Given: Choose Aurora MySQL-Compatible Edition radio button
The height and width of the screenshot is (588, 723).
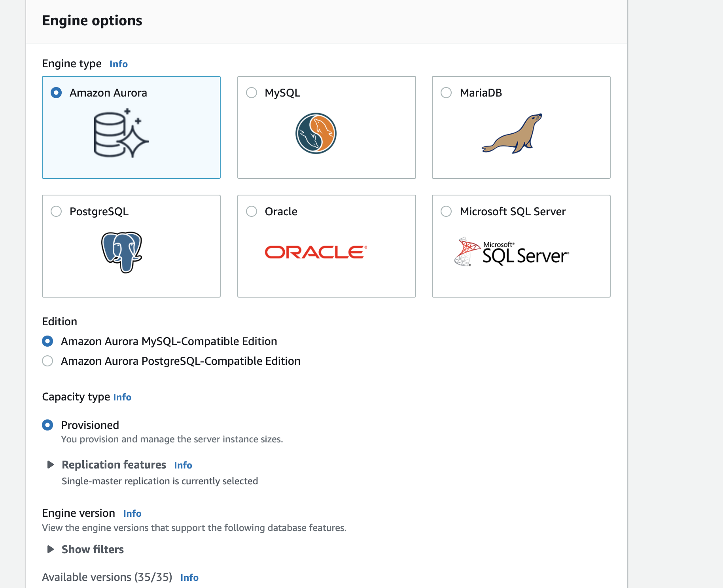Looking at the screenshot, I should click(x=47, y=341).
